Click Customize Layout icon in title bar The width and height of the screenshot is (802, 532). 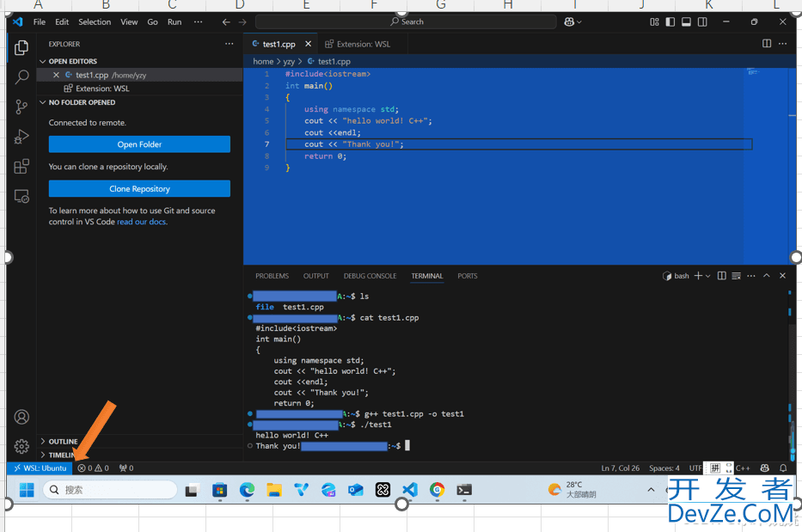point(654,22)
